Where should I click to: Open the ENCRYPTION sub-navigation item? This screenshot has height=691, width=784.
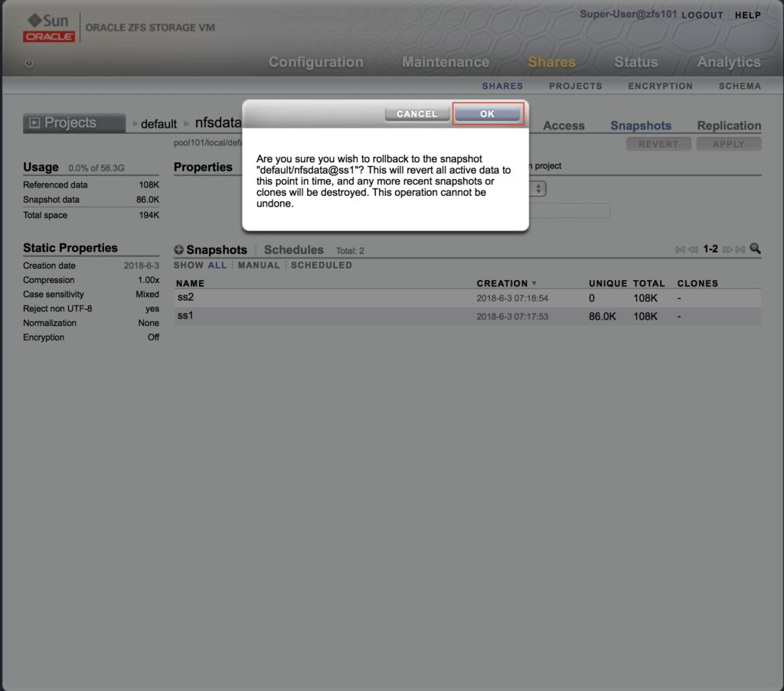click(x=661, y=86)
